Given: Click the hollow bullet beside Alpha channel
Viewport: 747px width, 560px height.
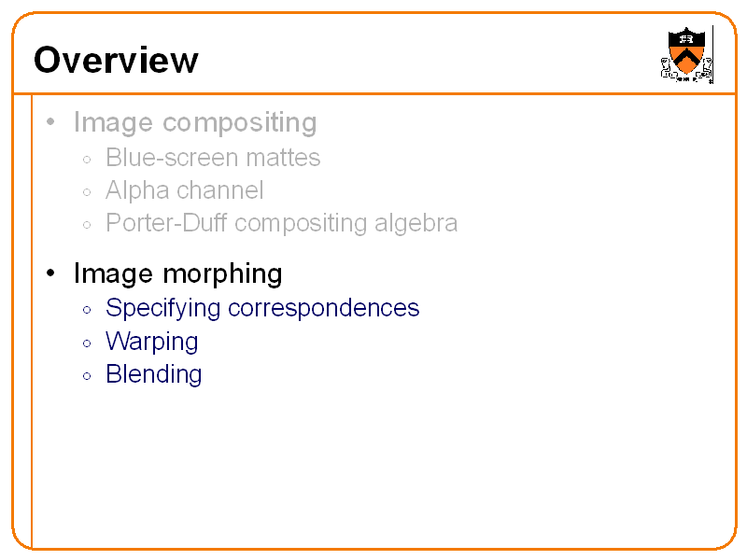Looking at the screenshot, I should 86,192.
